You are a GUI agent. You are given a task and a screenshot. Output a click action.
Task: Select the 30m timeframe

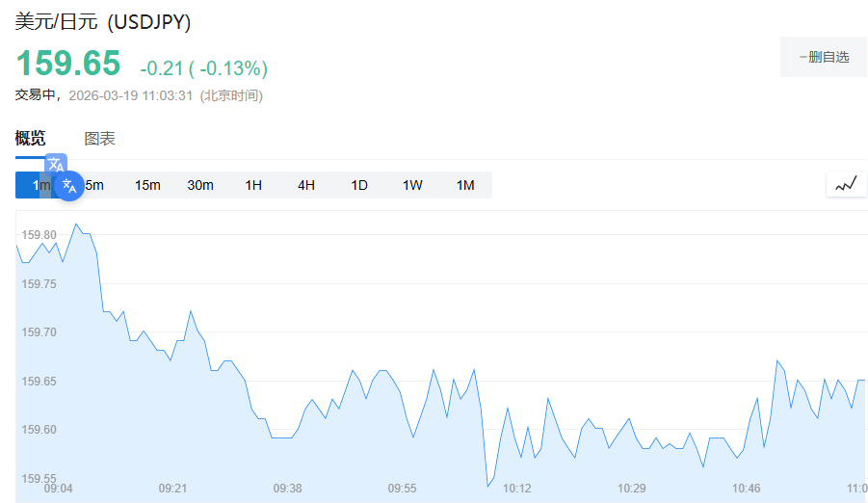pyautogui.click(x=200, y=185)
